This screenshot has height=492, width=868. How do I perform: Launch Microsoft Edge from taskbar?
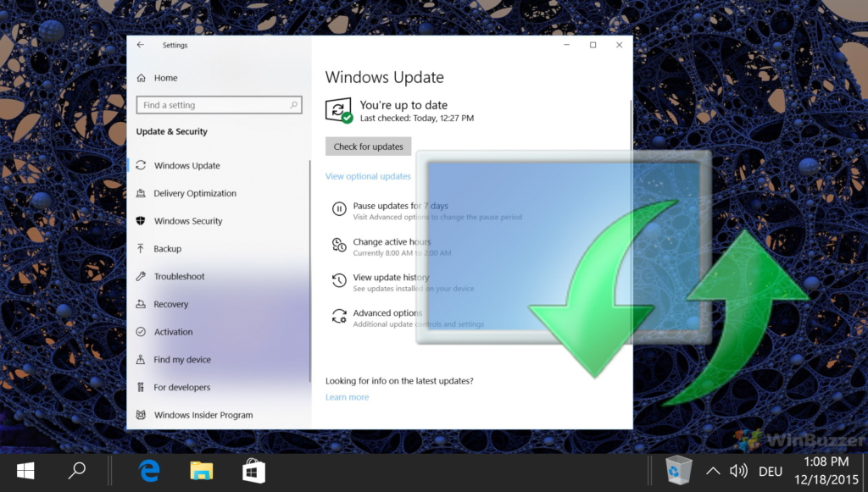(149, 471)
